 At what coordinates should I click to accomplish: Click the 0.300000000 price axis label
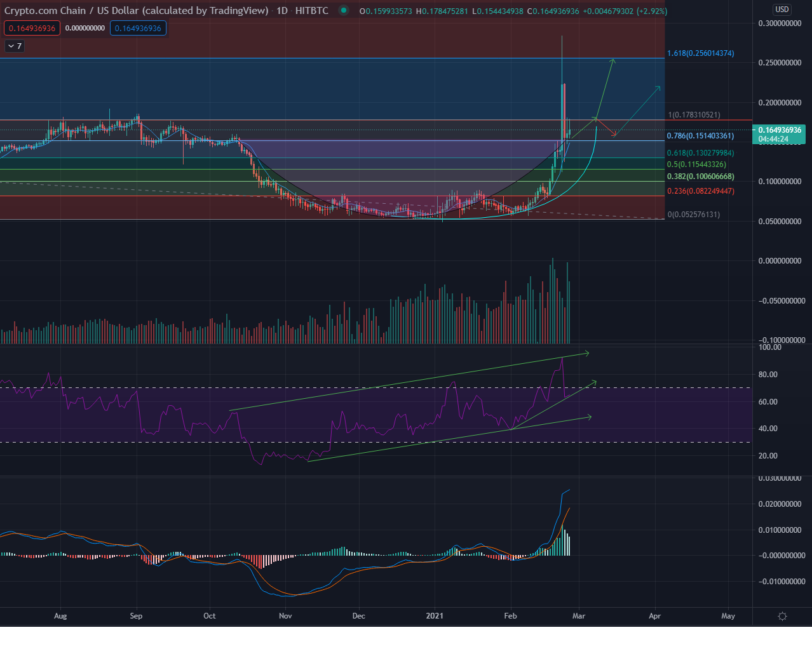tap(780, 23)
